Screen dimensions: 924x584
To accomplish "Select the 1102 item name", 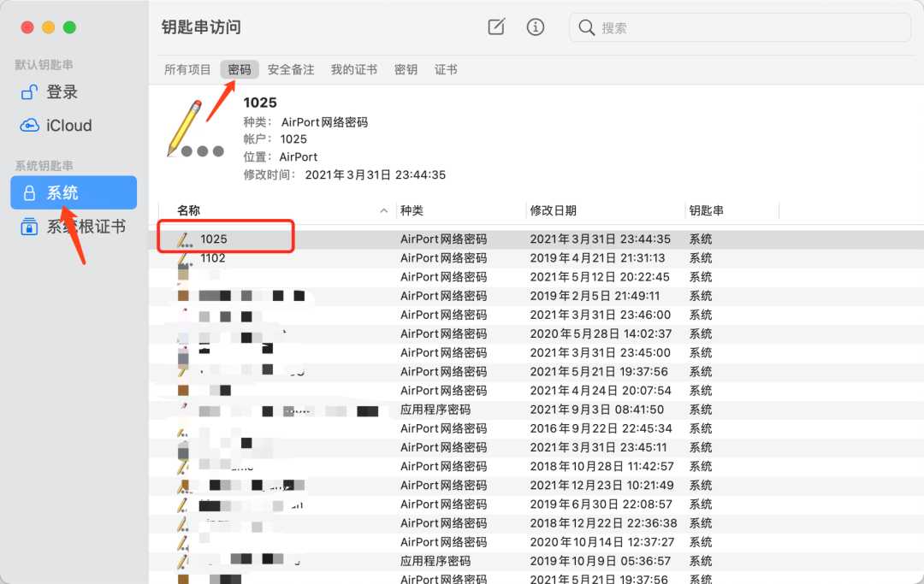I will (213, 258).
